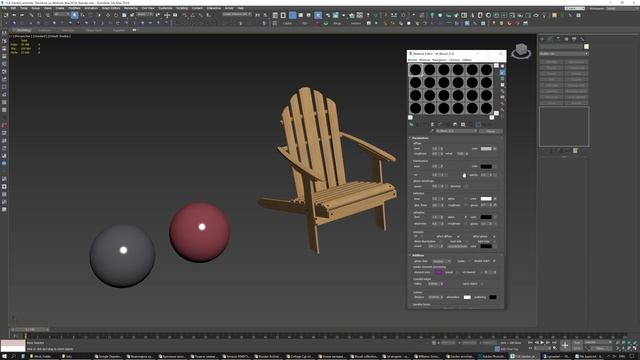
Task: Open the Hierarchy command panel tab
Action: pos(558,39)
